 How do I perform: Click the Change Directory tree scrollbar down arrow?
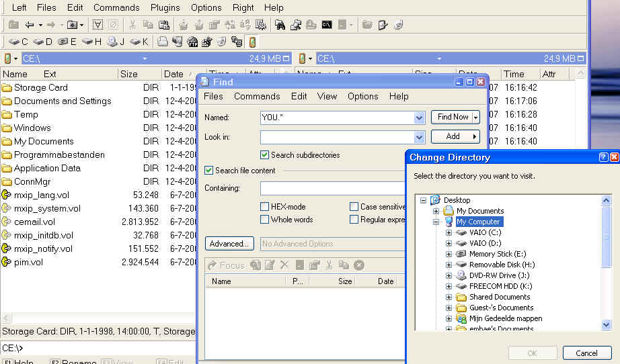coord(606,324)
